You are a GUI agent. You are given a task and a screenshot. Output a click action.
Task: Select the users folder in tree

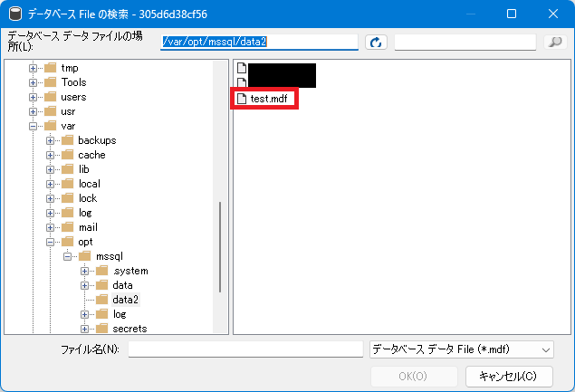click(x=73, y=97)
